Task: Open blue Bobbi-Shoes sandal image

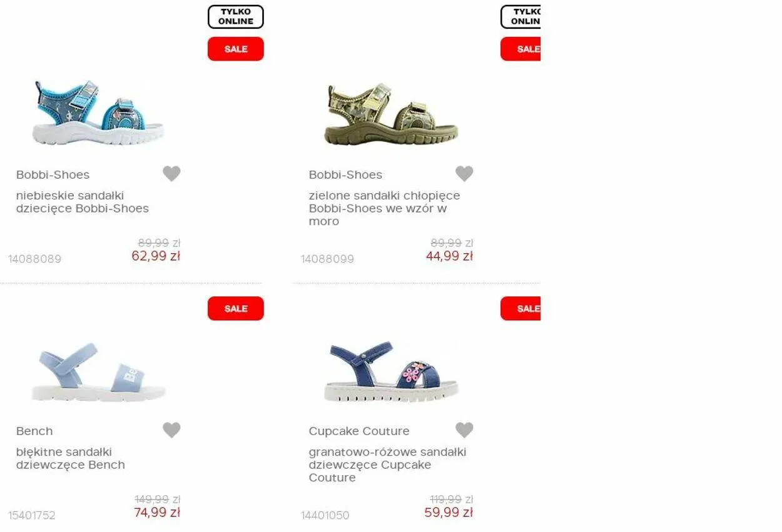Action: coord(98,113)
